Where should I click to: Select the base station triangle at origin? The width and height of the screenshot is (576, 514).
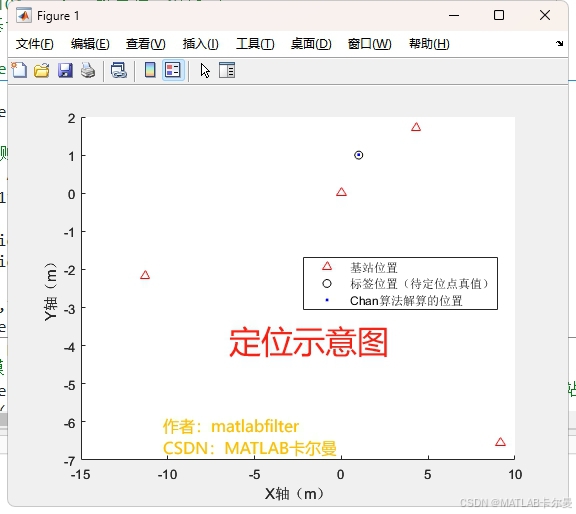341,192
